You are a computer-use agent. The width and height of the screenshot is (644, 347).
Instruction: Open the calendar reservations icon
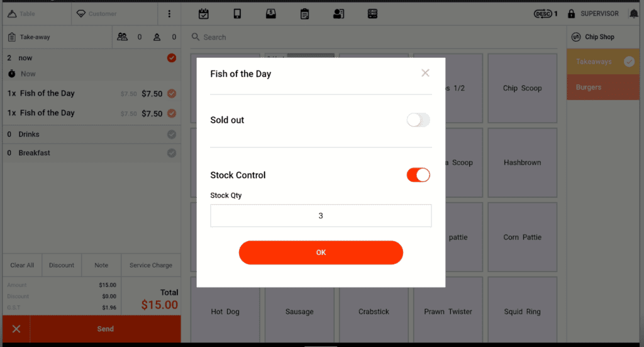[203, 13]
